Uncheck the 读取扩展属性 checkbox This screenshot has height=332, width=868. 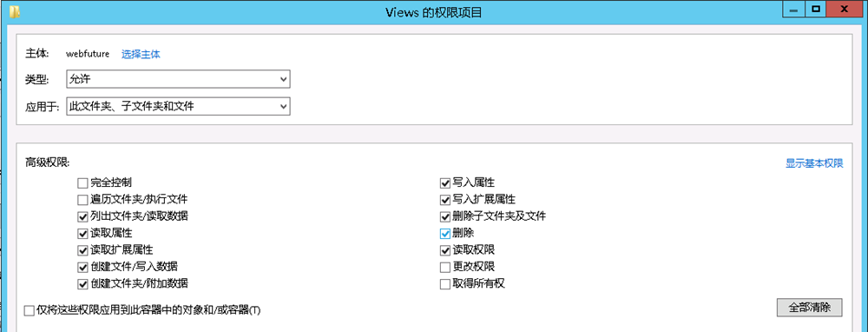click(x=82, y=250)
